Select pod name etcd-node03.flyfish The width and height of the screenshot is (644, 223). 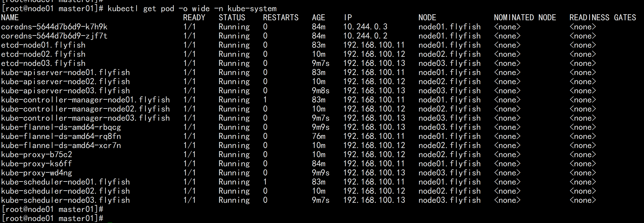click(x=43, y=63)
